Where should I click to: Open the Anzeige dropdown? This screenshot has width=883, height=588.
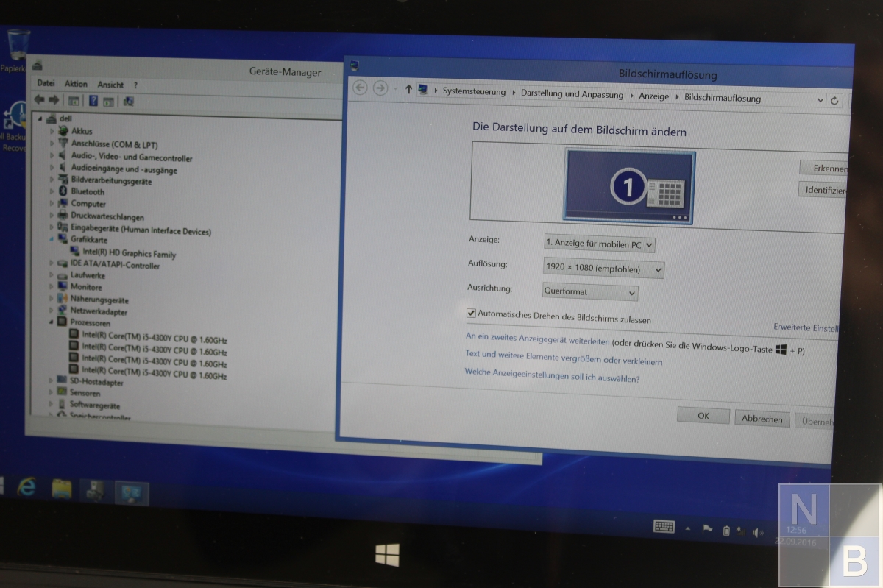tap(599, 244)
